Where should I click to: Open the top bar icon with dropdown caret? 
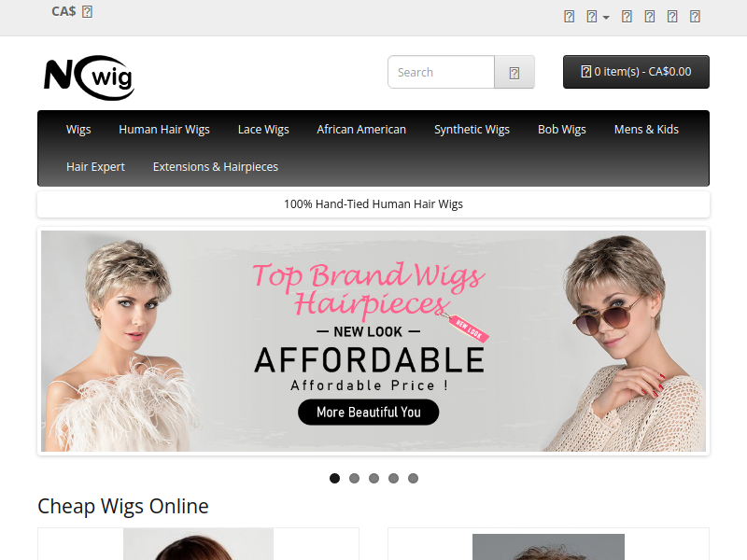[598, 17]
